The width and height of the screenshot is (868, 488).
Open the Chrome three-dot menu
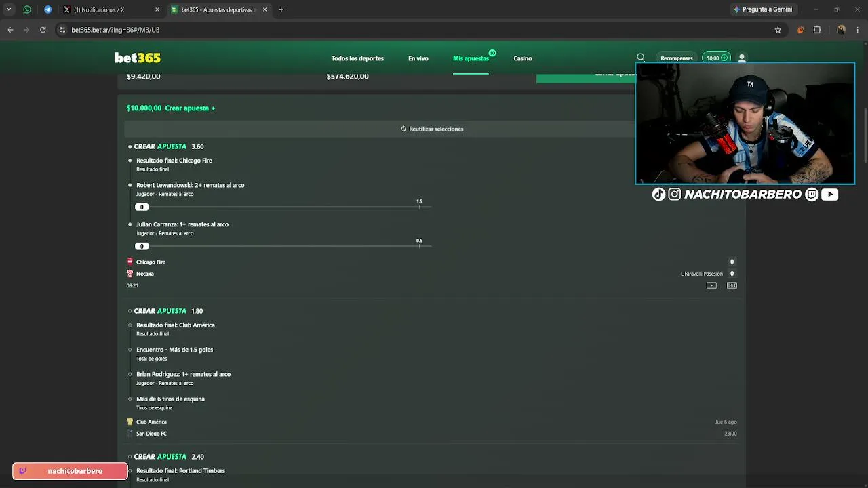click(x=858, y=30)
